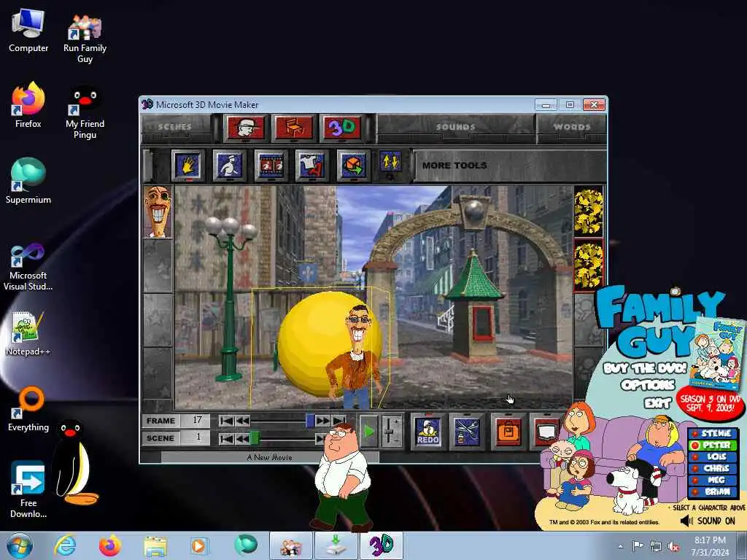Select the costume changer shirt tool

tap(311, 166)
